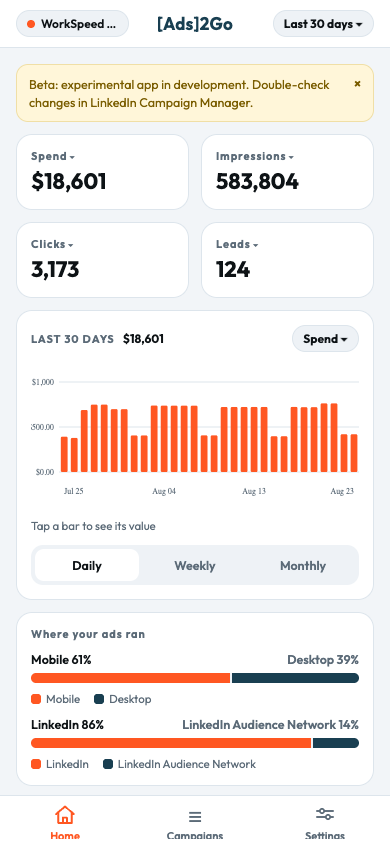Viewport: 390px width, 844px height.
Task: Click the LinkedIn Audience Network legend square
Action: click(108, 764)
